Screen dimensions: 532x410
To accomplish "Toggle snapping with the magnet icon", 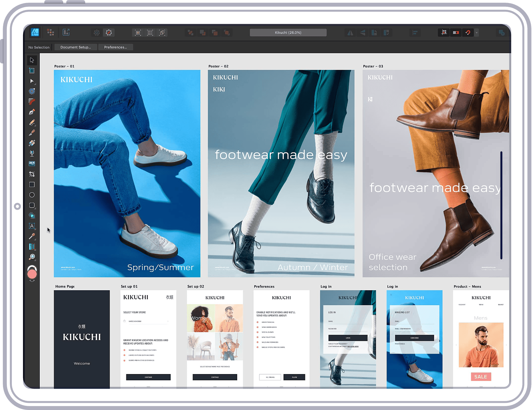I will coord(468,32).
